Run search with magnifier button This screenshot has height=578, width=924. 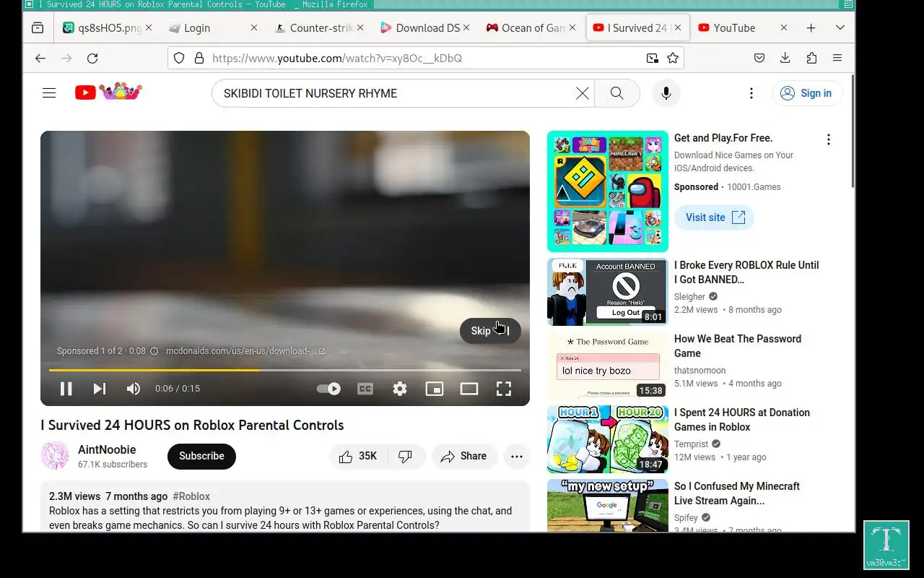[x=616, y=93]
